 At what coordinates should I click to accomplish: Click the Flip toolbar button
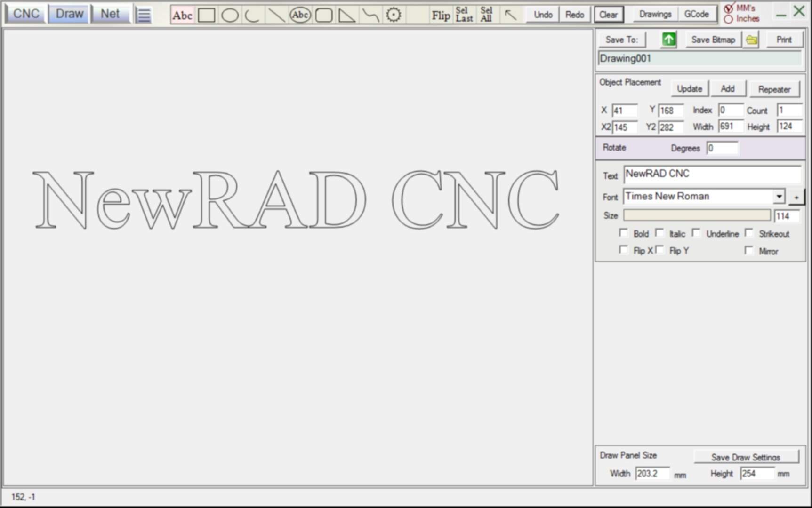pyautogui.click(x=441, y=16)
